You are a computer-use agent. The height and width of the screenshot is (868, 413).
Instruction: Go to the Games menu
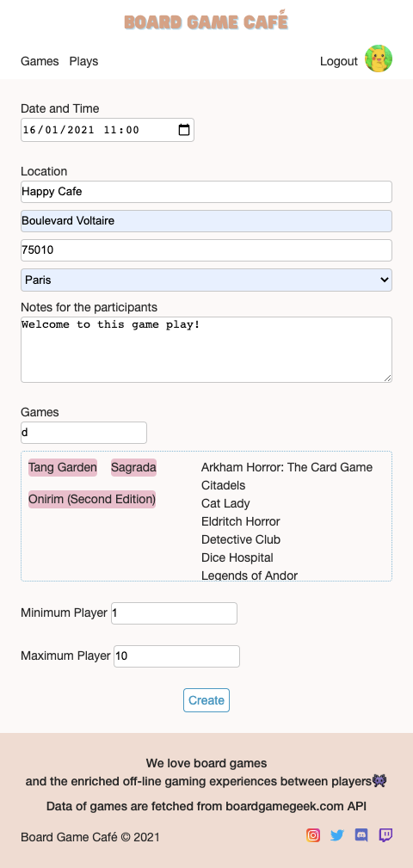[x=40, y=61]
